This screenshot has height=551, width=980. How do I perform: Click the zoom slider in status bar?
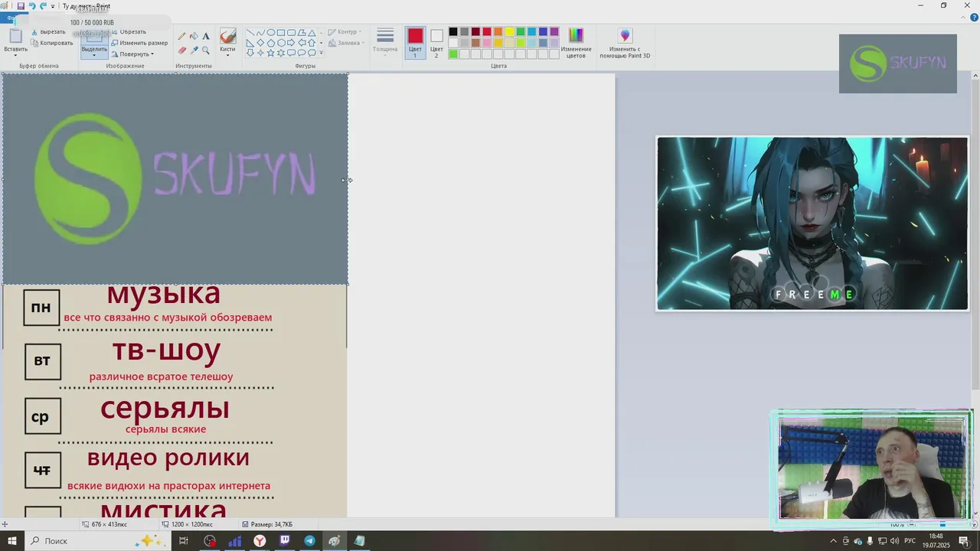[x=942, y=525]
